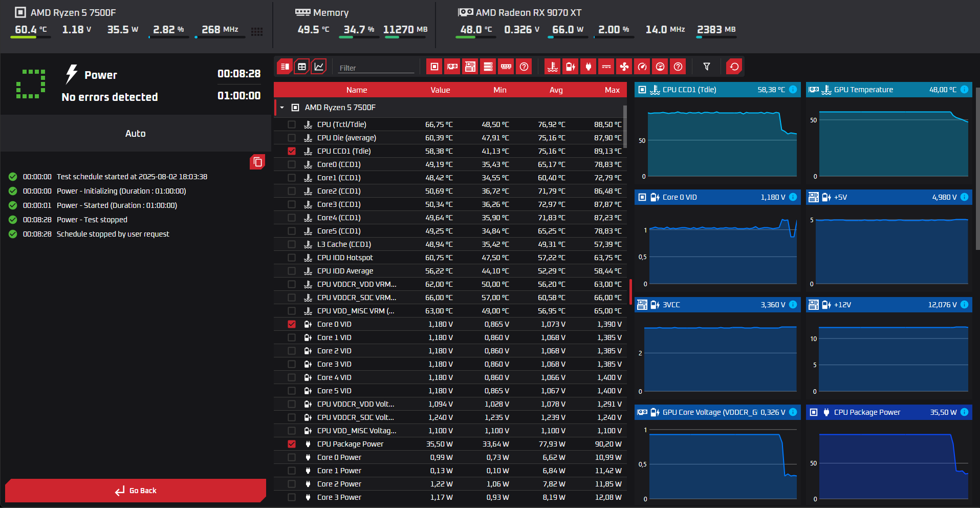Click the GPU device filter icon

pyautogui.click(x=452, y=67)
